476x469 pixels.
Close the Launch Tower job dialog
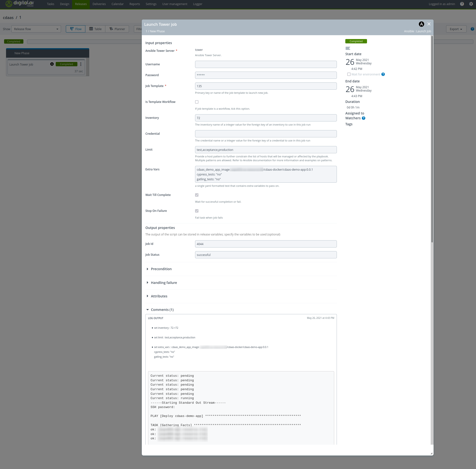[429, 24]
